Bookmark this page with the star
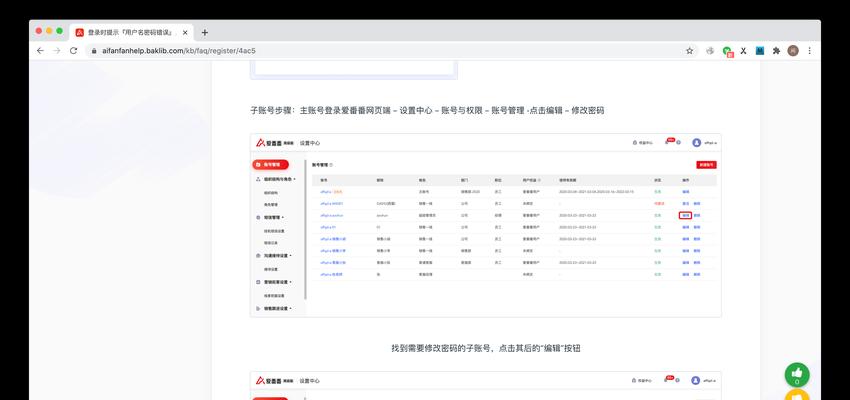The image size is (850, 400). point(690,50)
